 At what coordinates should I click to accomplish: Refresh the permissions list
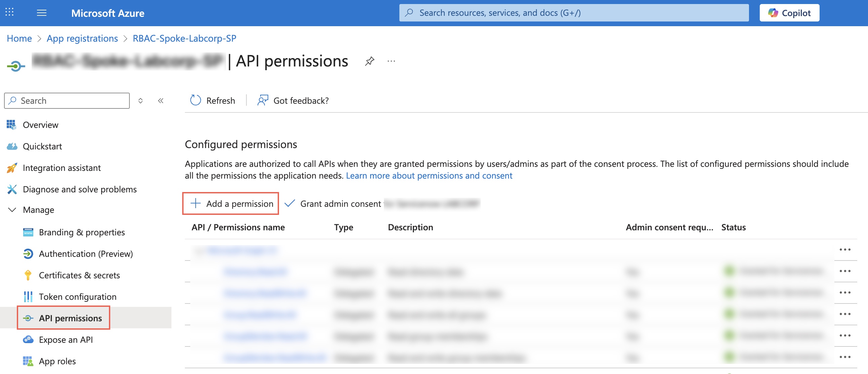(x=212, y=100)
